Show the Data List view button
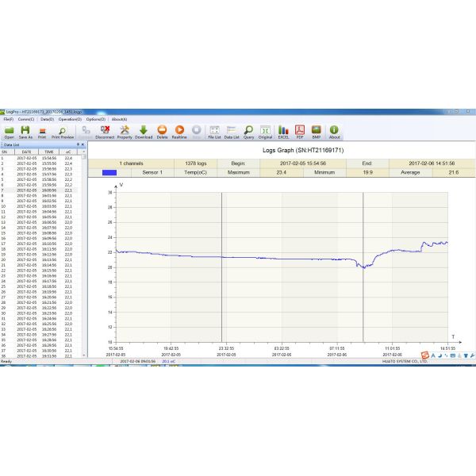This screenshot has width=476, height=476. (232, 130)
